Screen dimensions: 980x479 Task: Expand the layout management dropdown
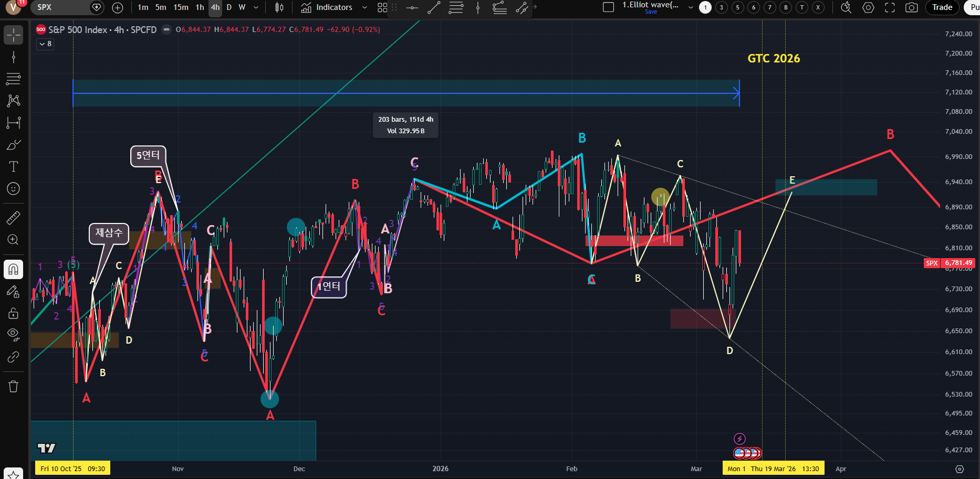point(691,7)
